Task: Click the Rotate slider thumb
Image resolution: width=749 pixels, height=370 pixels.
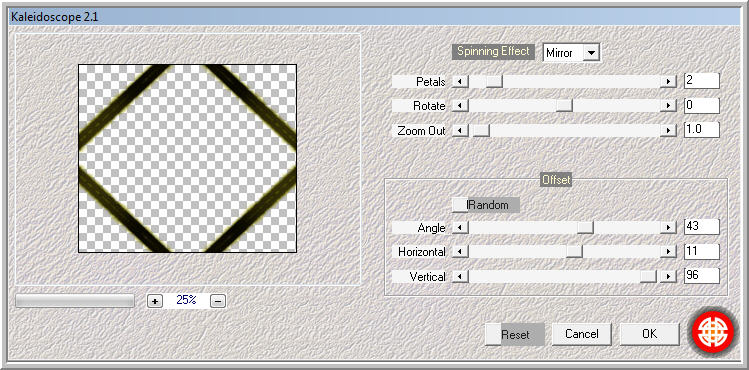Action: pos(564,106)
